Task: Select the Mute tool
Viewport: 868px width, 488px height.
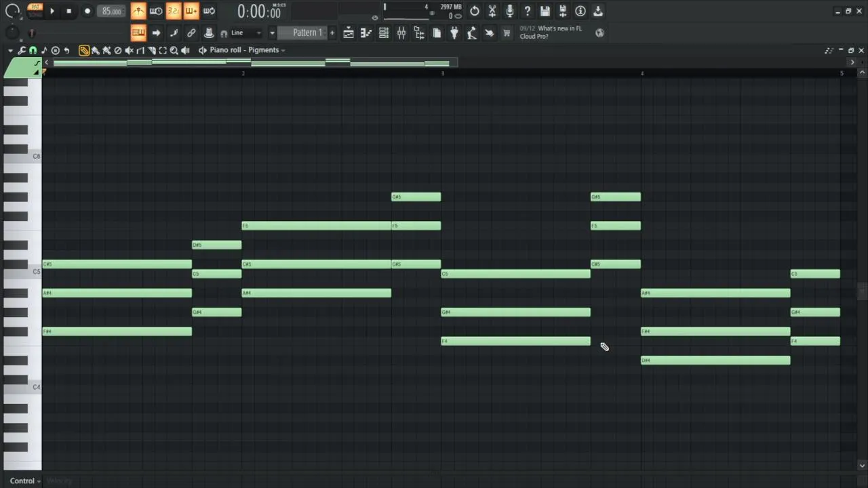Action: pos(129,50)
